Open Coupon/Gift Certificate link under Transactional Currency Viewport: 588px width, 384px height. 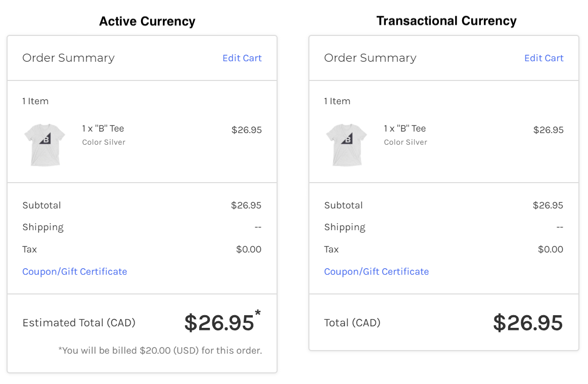point(376,272)
